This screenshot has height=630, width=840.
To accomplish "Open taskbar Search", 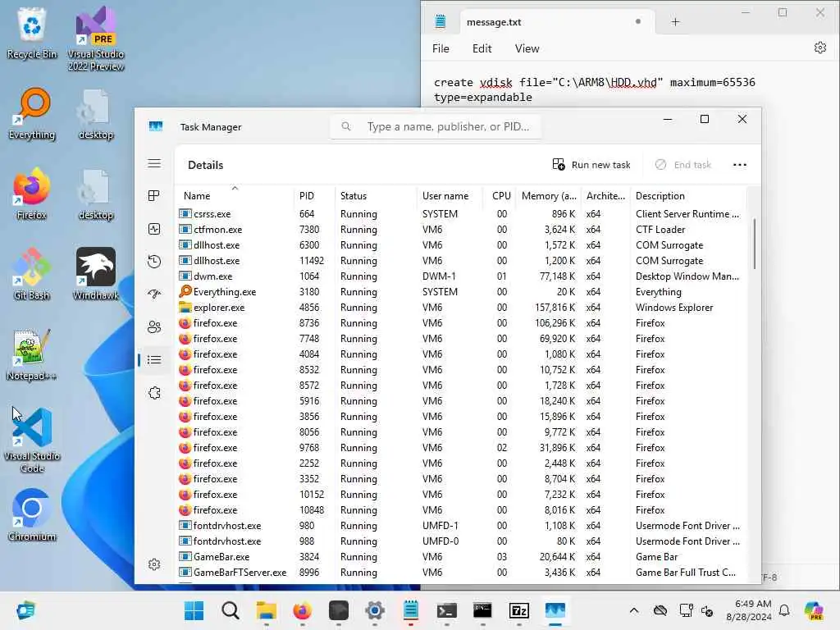I will (231, 610).
